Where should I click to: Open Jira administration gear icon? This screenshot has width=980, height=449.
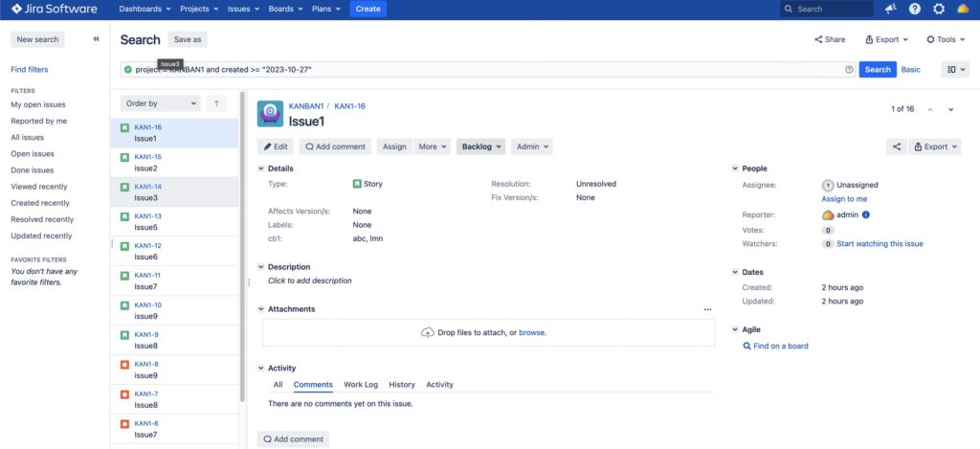pos(939,9)
